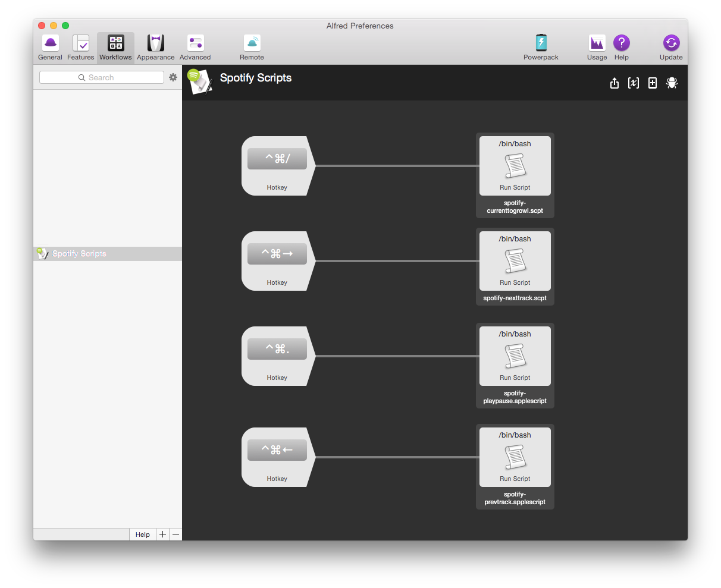The height and width of the screenshot is (588, 721).
Task: Open the Appearance preferences tab
Action: click(156, 48)
